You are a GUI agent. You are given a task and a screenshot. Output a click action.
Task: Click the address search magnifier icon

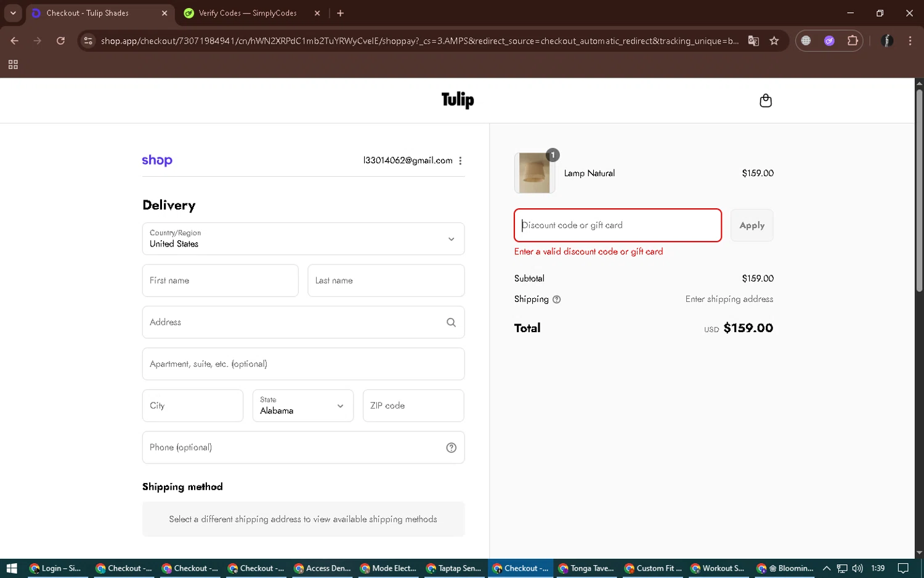(451, 322)
